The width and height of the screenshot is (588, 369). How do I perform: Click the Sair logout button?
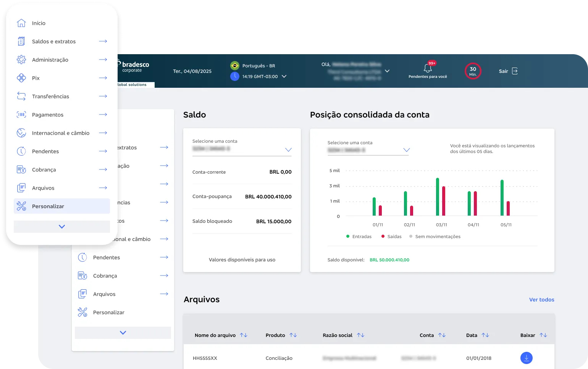click(x=508, y=71)
